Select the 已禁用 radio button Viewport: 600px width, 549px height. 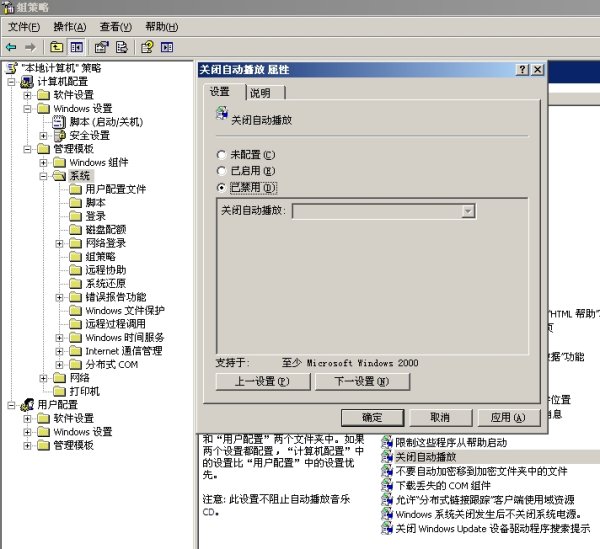pos(222,187)
